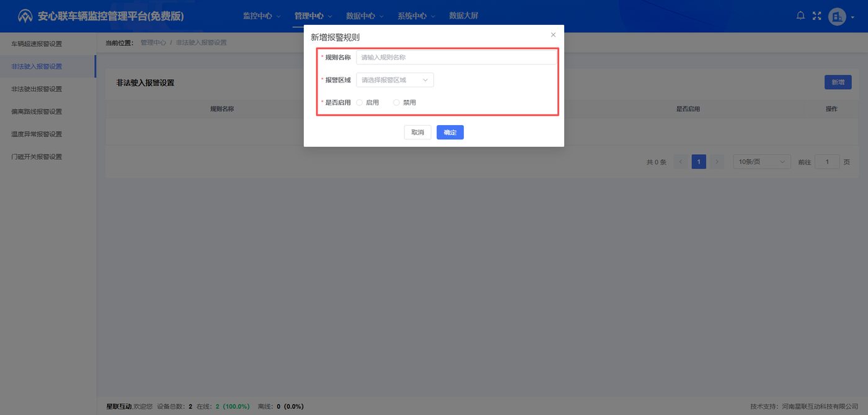Open the 数据大屏 menu item
868x415 pixels.
tap(464, 16)
